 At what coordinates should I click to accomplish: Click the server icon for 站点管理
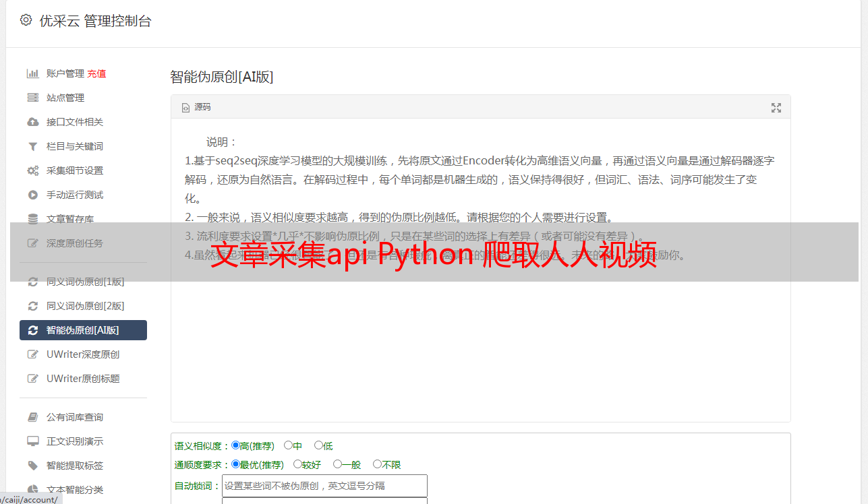coord(32,98)
